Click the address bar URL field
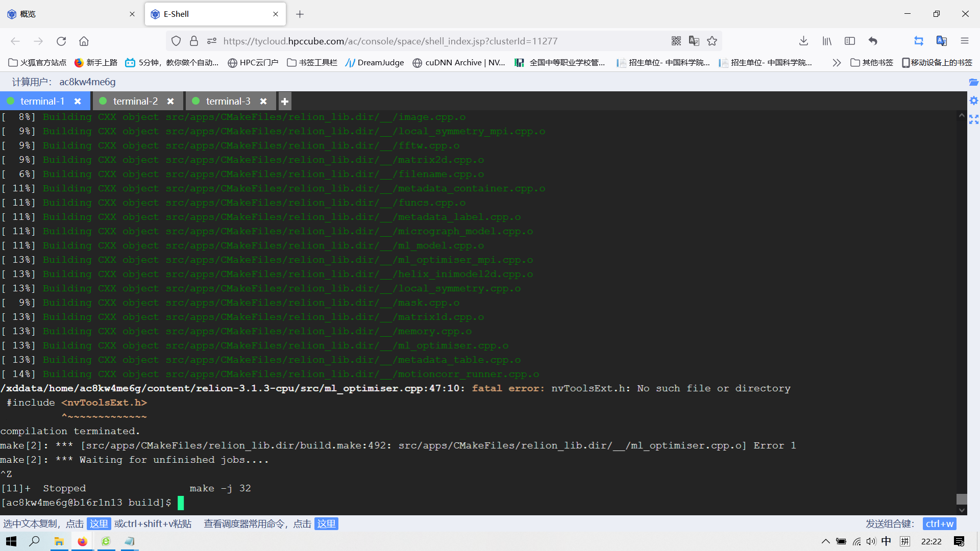 (x=444, y=41)
